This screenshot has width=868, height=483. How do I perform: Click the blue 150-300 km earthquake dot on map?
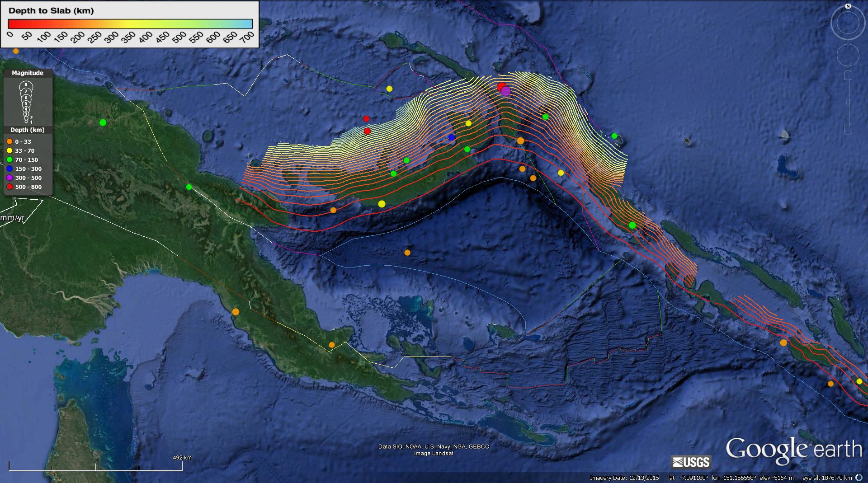451,137
